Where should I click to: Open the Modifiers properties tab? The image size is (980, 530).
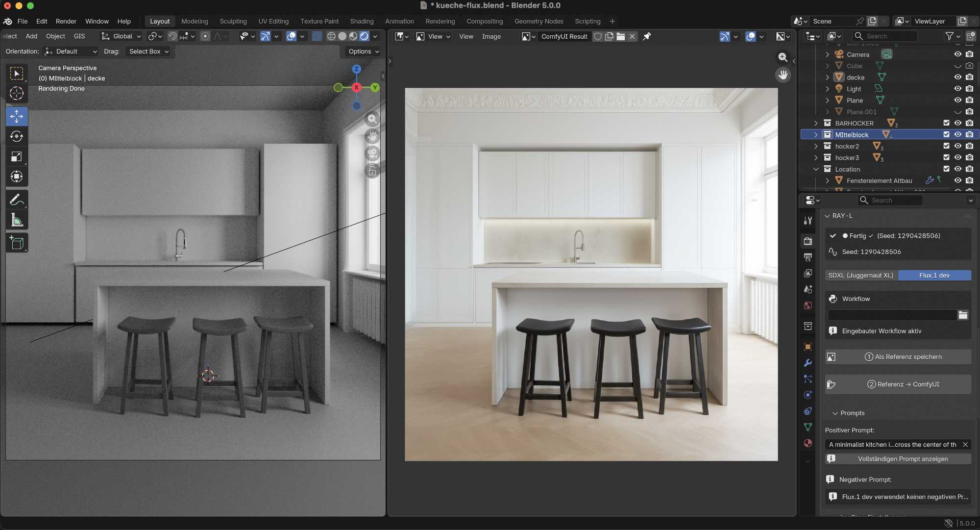tap(808, 363)
